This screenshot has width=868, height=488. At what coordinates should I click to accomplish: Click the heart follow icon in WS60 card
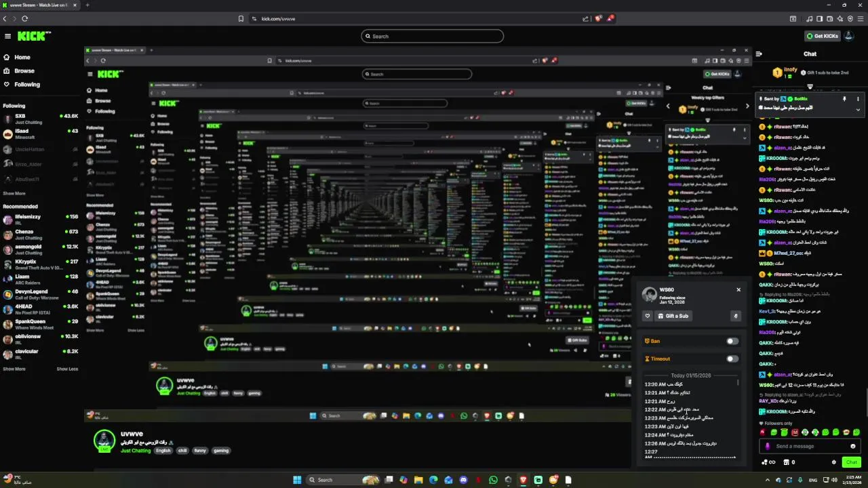648,316
